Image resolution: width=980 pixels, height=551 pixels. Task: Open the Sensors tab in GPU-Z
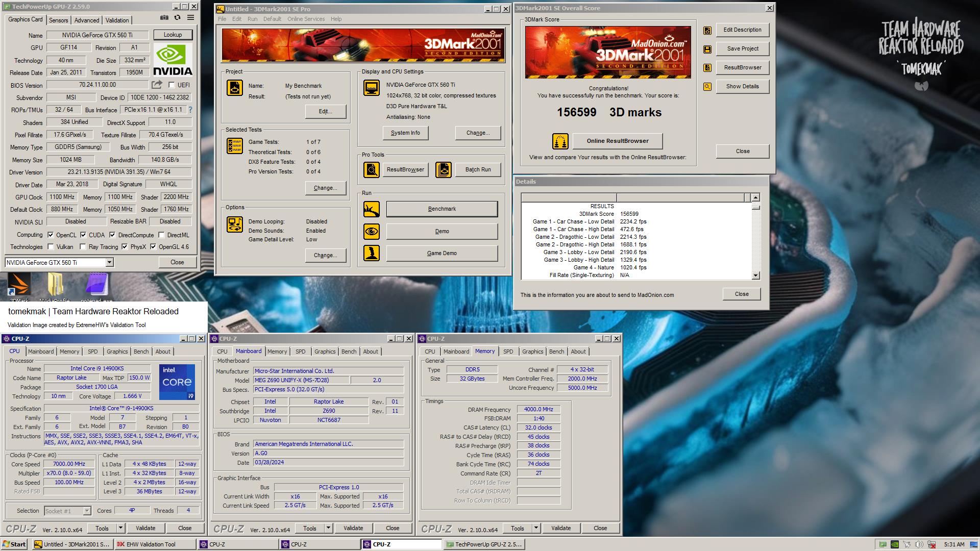pyautogui.click(x=58, y=20)
